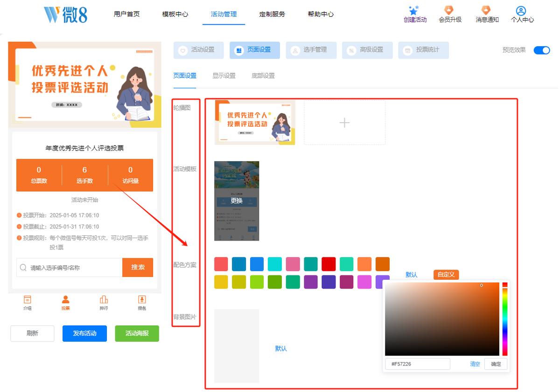
Task: Click the 刷新 button
Action: point(32,333)
